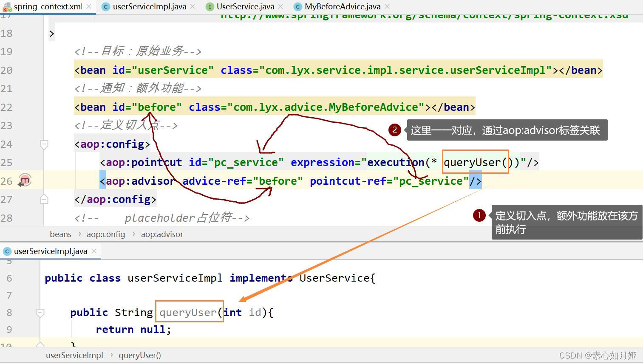Click closing '/>' of aop:advisor tag
This screenshot has width=643, height=364.
(x=476, y=181)
